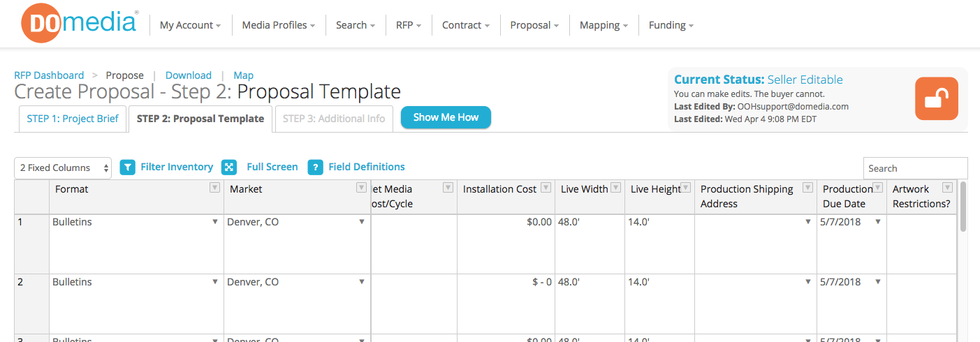Viewport: 980px width, 342px height.
Task: Click the Show Me How button
Action: [x=446, y=117]
